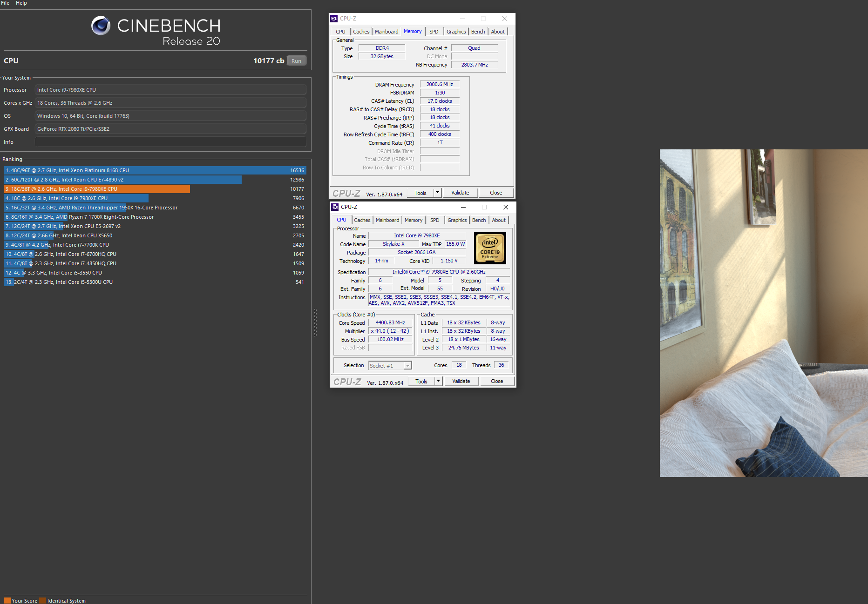Click the Cinebench logo icon
Viewport: 868px width, 604px height.
point(101,26)
